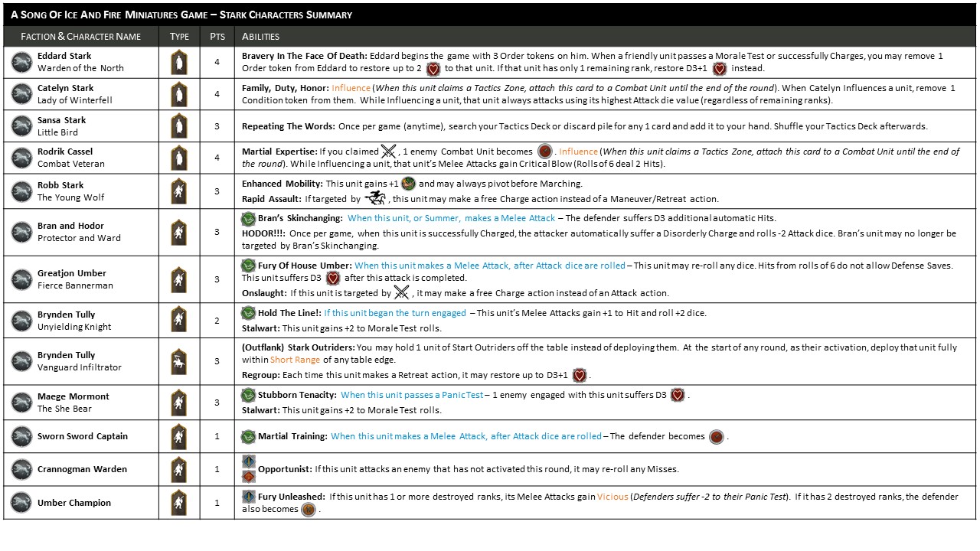The width and height of the screenshot is (980, 551).
Task: Click the heart icon after 'suffers D3' in Greatjon row
Action: (332, 278)
